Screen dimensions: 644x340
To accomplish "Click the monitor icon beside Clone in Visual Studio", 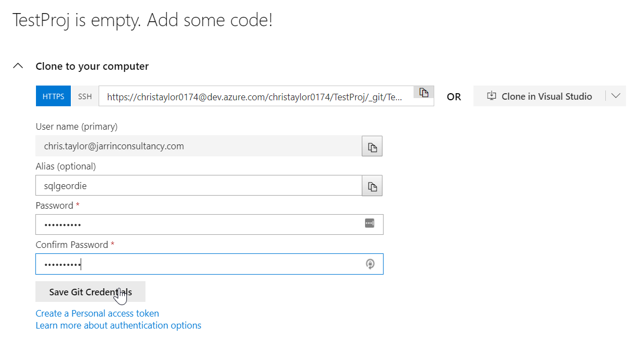I will pos(492,96).
